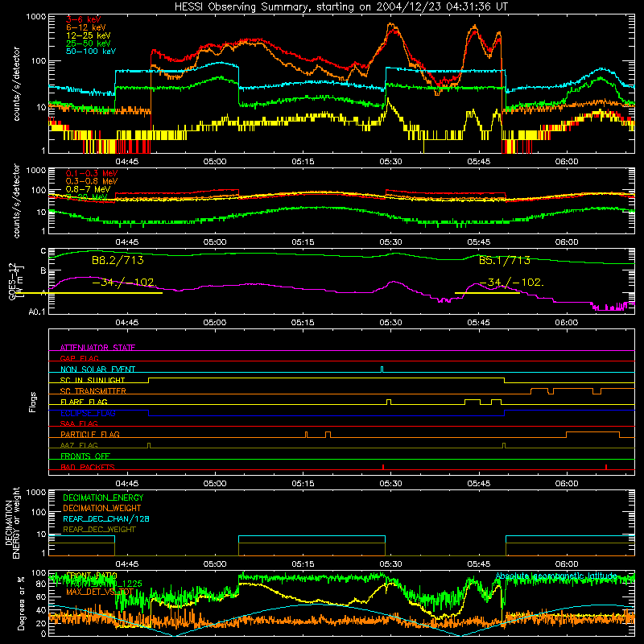Click 'counts/s/detector' title of keV panel
Screen dimensions: 644x644
pyautogui.click(x=16, y=84)
